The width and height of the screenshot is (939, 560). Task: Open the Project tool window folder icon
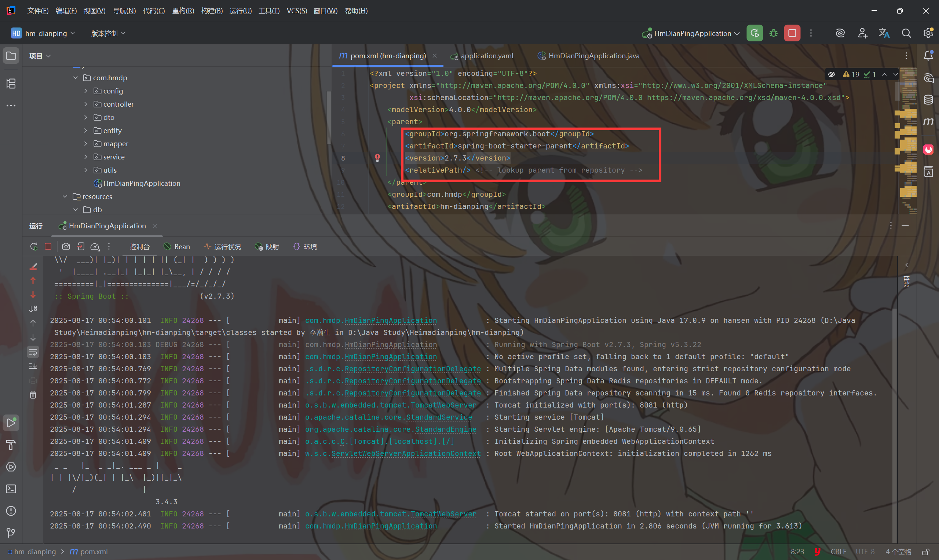click(11, 56)
